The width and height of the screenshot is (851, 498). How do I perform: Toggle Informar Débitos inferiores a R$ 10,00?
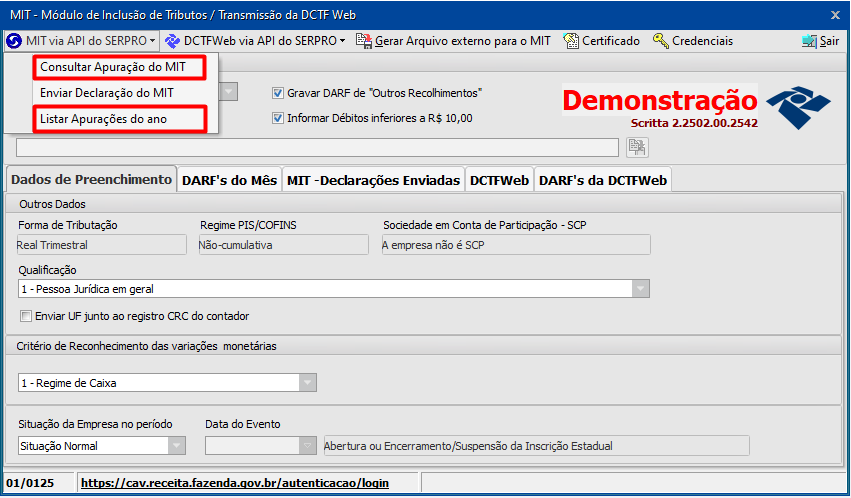(x=278, y=118)
